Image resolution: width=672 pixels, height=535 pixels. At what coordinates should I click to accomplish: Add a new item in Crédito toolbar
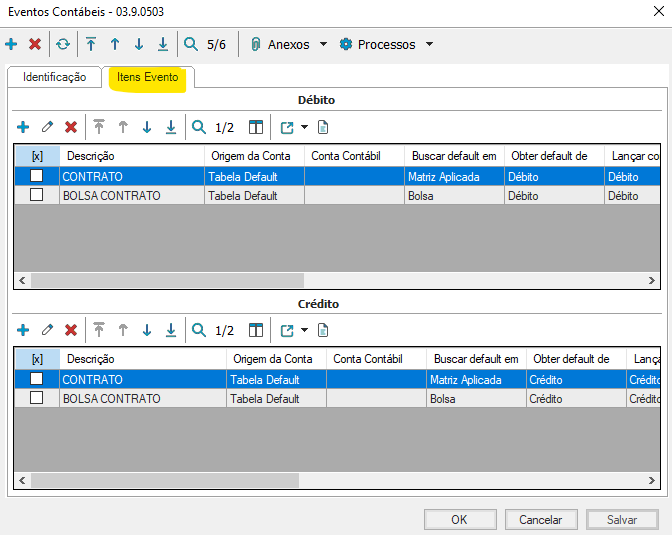(x=23, y=330)
